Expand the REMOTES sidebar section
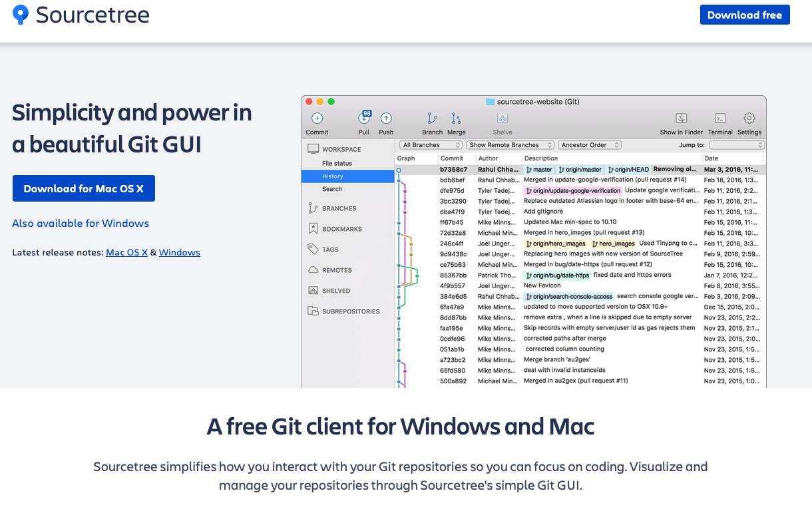Screen dimensions: 812x511 (x=337, y=270)
